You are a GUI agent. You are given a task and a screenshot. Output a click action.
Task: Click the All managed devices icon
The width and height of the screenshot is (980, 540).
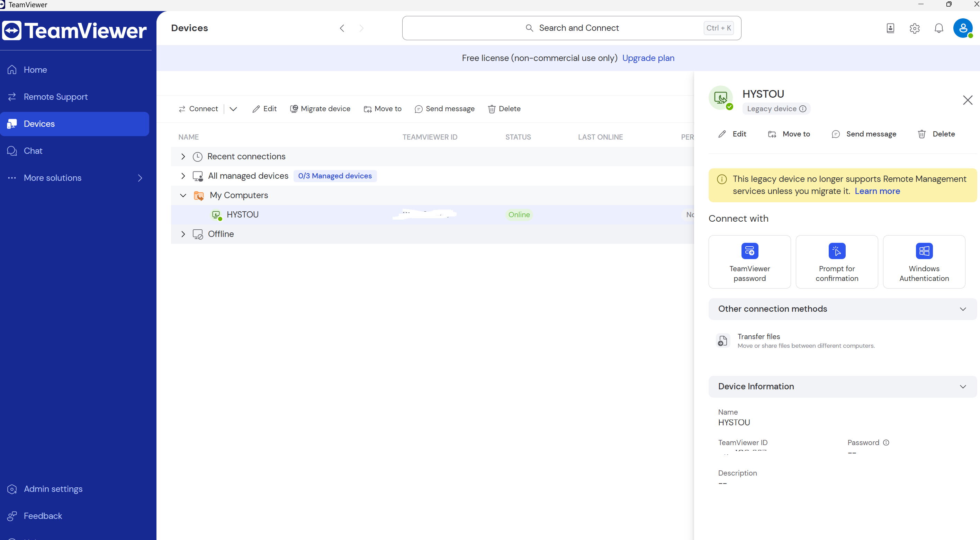(197, 176)
